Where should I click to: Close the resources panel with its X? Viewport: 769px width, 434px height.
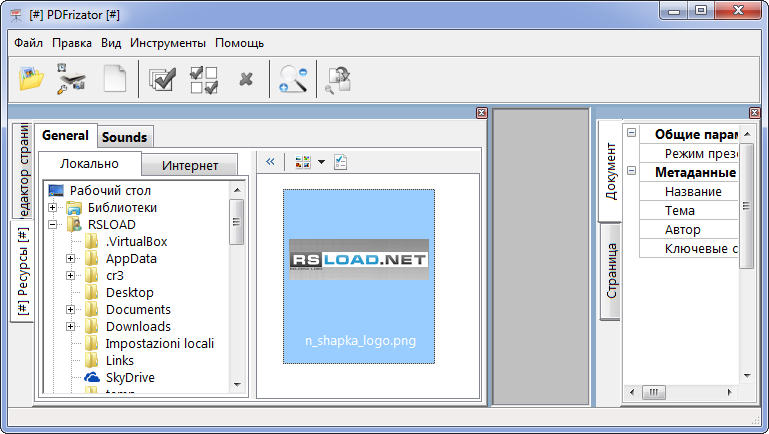point(482,113)
